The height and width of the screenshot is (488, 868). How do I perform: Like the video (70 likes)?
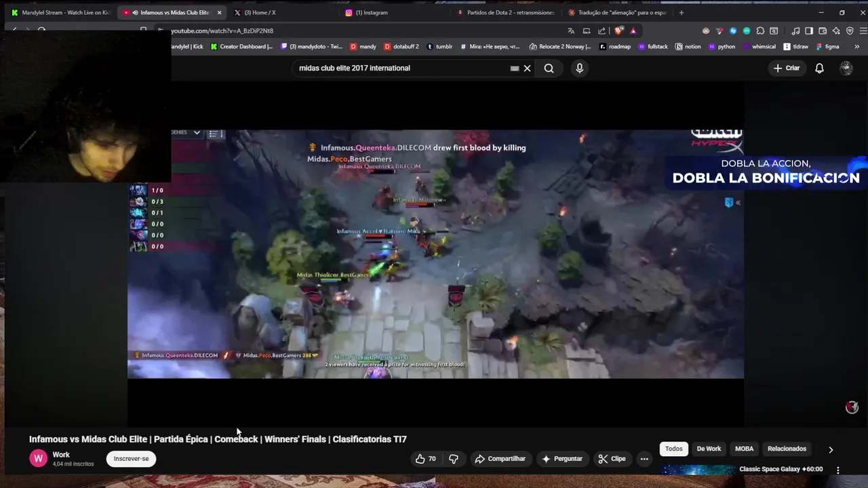(x=426, y=459)
